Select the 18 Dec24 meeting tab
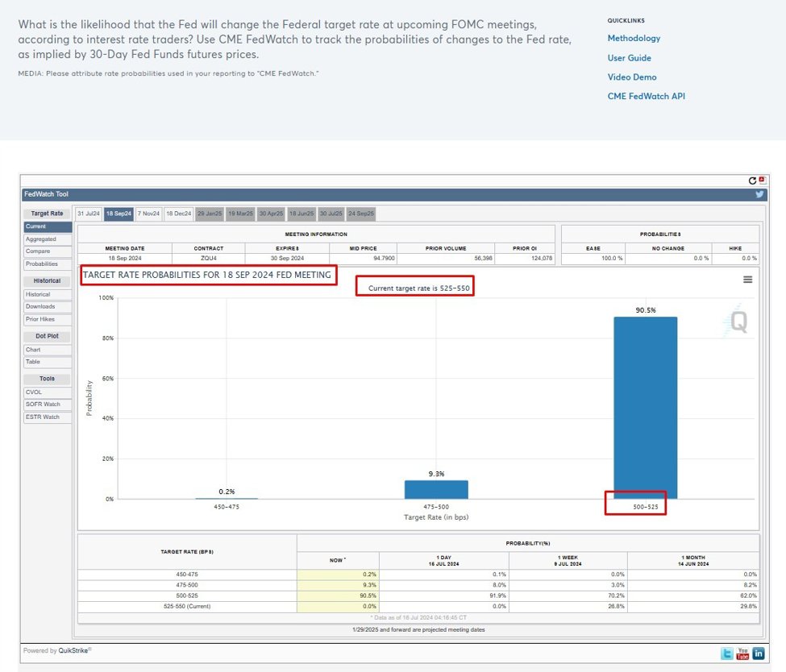The height and width of the screenshot is (672, 786). [179, 214]
